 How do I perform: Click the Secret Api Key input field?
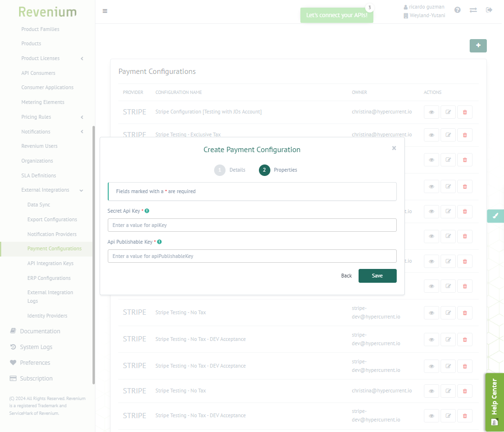click(x=252, y=225)
